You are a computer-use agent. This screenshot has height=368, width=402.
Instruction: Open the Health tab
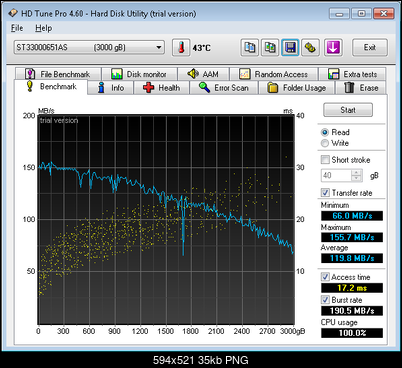pyautogui.click(x=161, y=88)
